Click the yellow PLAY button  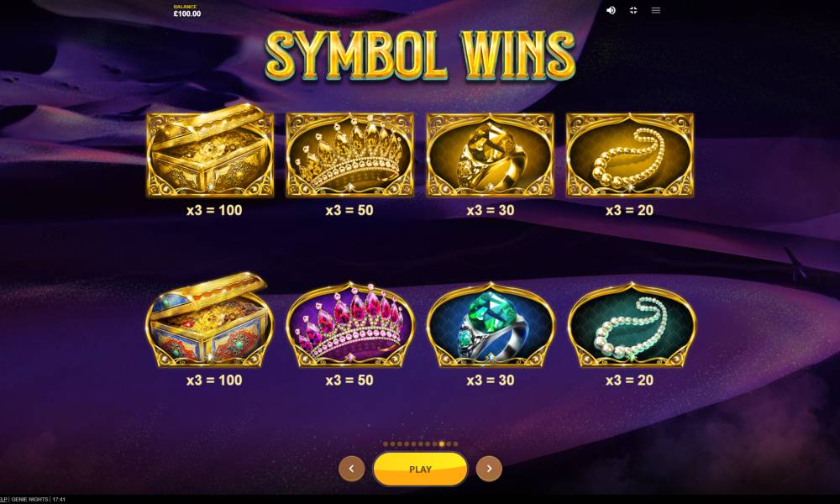420,470
